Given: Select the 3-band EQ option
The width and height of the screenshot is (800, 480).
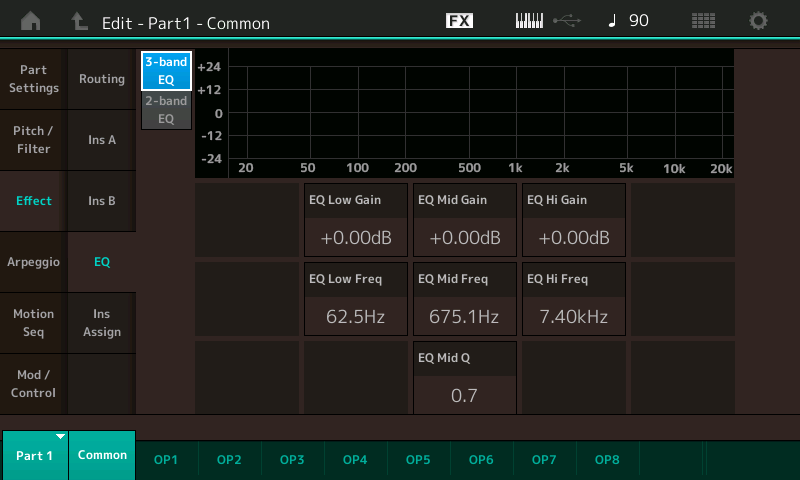Looking at the screenshot, I should coord(166,71).
